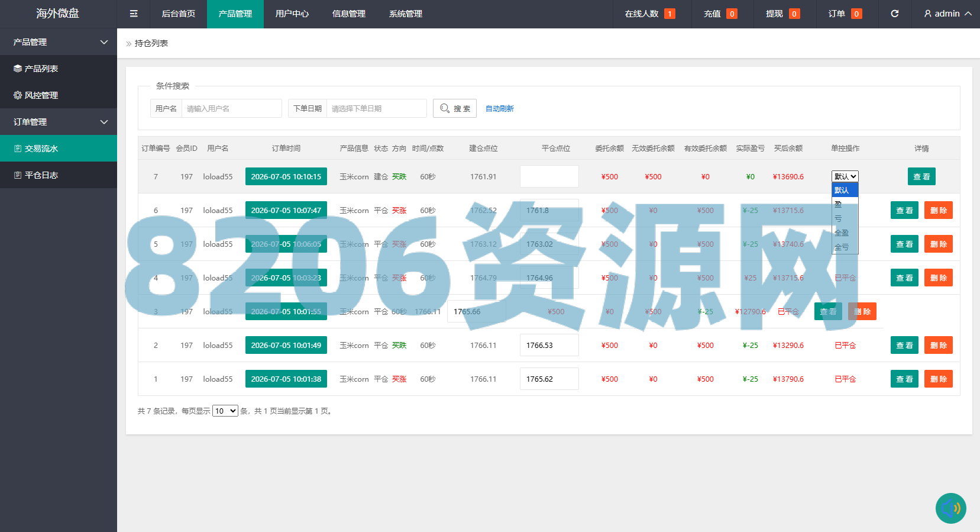Choose 默认 in the open dropdown list

[x=845, y=190]
